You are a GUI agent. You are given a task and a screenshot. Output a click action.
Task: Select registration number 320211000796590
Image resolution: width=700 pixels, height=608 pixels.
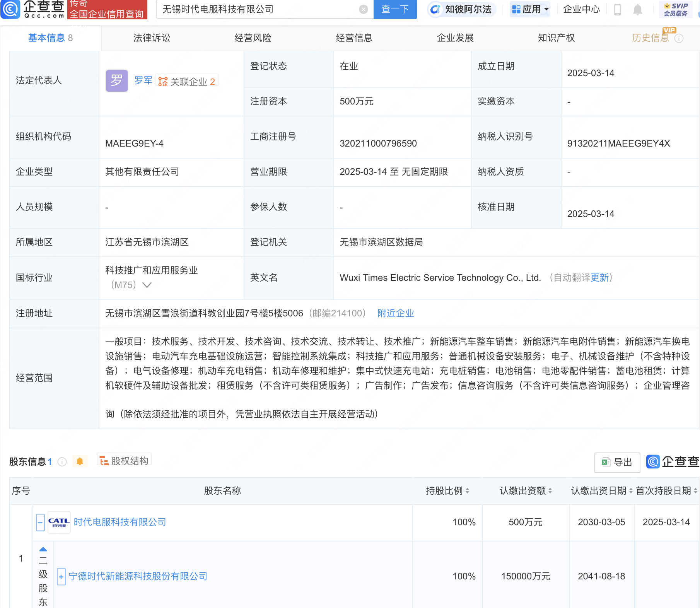pos(378,143)
